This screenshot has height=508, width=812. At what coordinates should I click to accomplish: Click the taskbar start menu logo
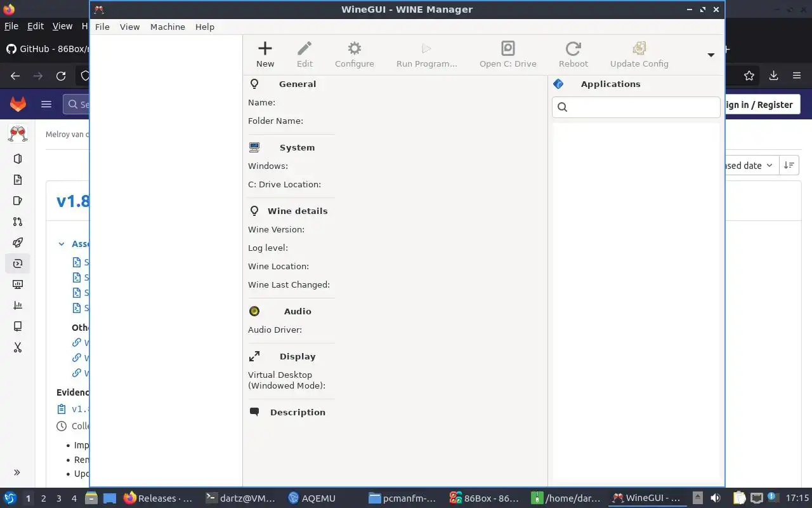(x=10, y=498)
